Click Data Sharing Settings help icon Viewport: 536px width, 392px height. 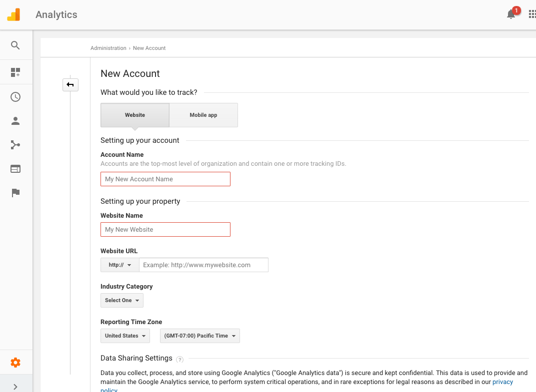click(x=180, y=359)
